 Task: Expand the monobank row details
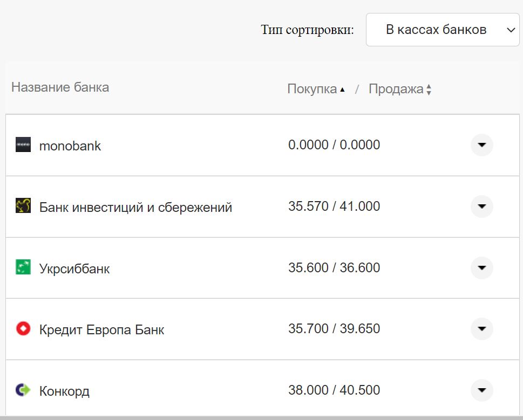click(481, 144)
